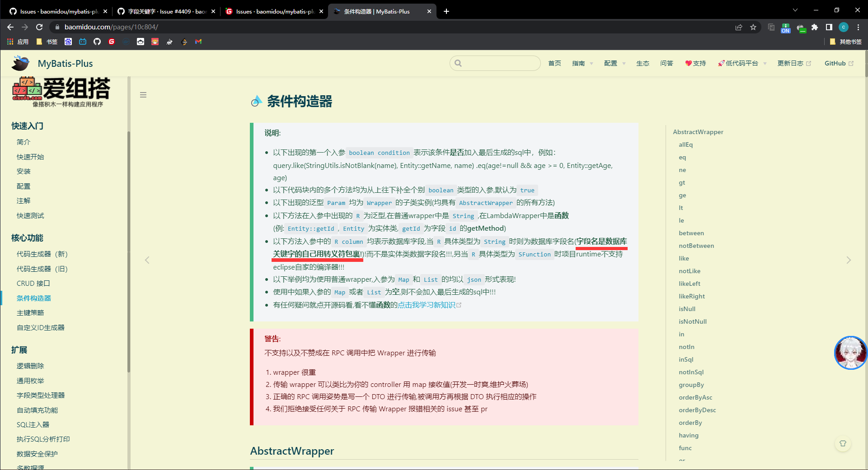Select between in the right table of contents
Screen dimensions: 868x470
[x=691, y=233]
